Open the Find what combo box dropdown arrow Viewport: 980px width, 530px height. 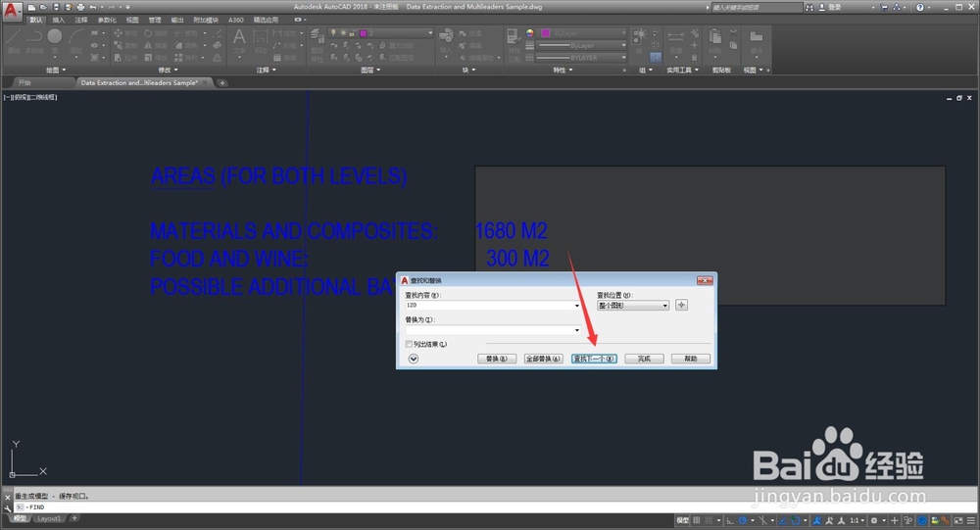pos(576,306)
